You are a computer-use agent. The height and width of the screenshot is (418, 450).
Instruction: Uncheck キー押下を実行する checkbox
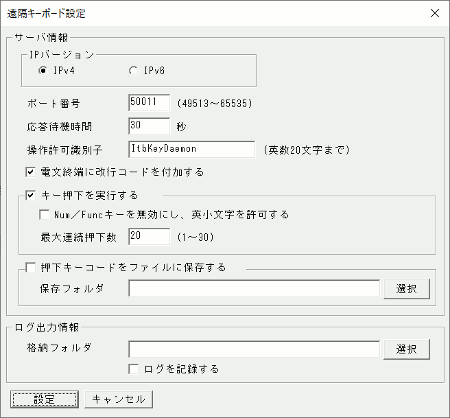tap(30, 195)
